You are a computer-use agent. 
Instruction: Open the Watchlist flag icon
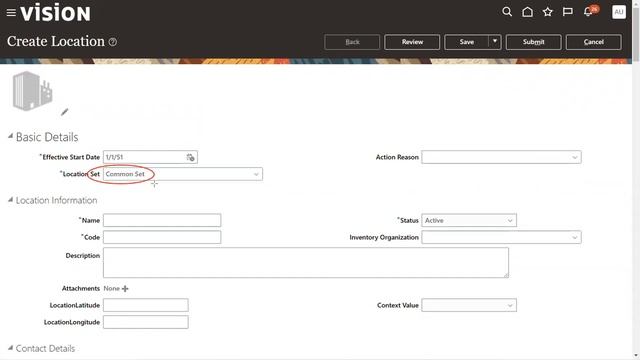click(567, 12)
